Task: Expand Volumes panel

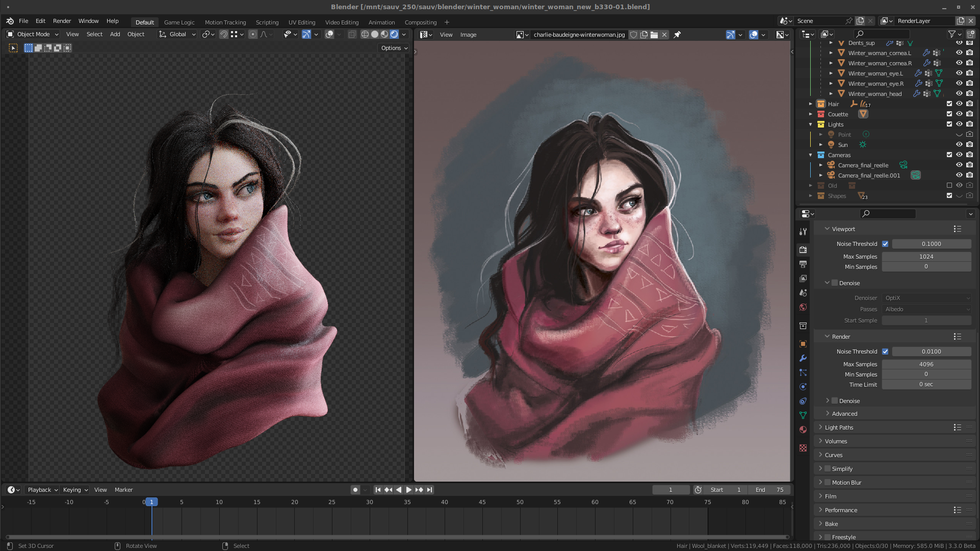Action: click(836, 441)
